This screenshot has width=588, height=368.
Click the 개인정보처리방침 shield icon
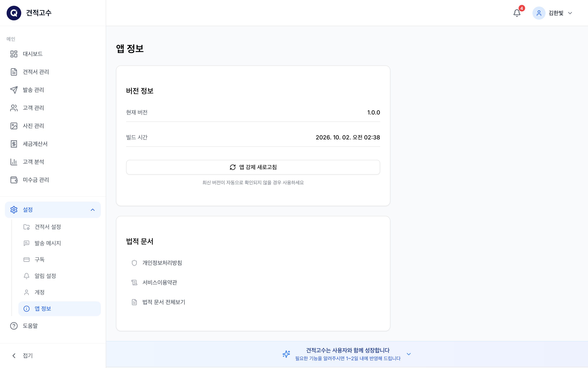pos(134,263)
